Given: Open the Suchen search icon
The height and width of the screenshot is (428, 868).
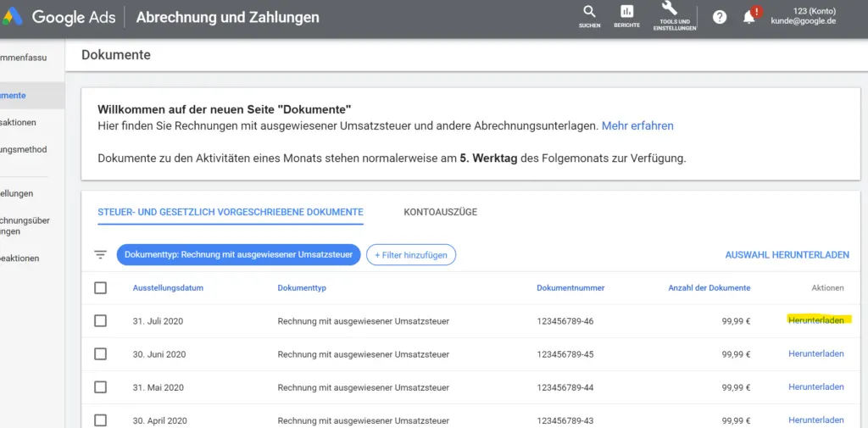Looking at the screenshot, I should point(590,16).
